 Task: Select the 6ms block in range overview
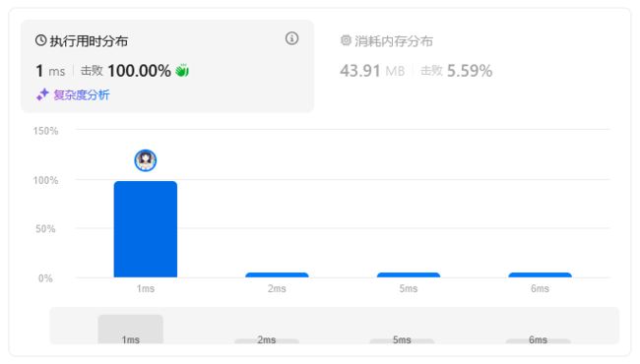(x=538, y=340)
